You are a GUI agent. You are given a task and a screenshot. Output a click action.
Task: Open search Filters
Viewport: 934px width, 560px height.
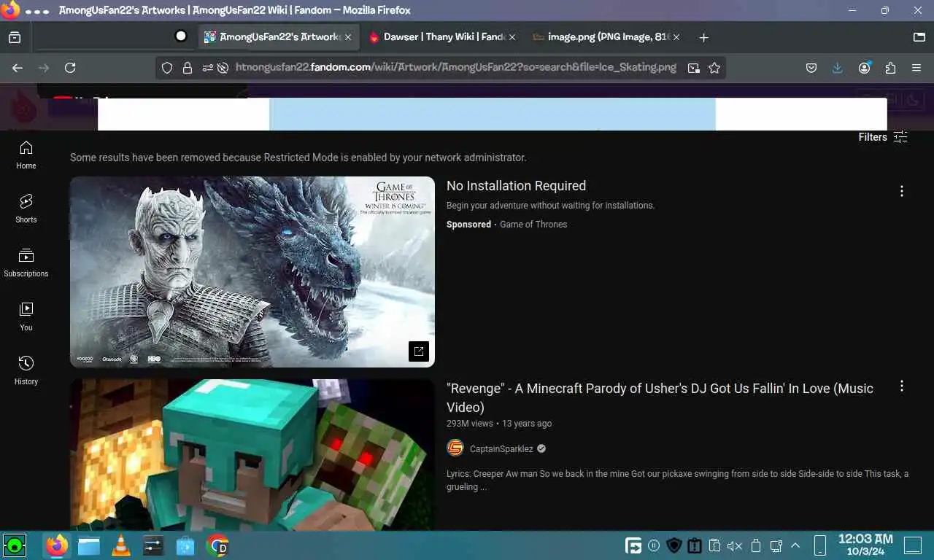[x=883, y=137]
